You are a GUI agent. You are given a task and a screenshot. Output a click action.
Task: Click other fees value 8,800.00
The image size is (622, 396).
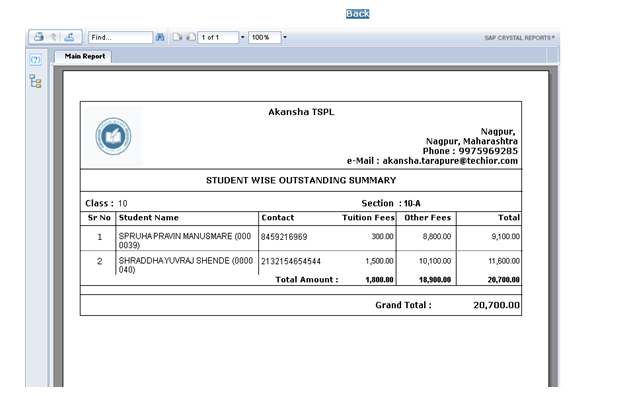437,236
